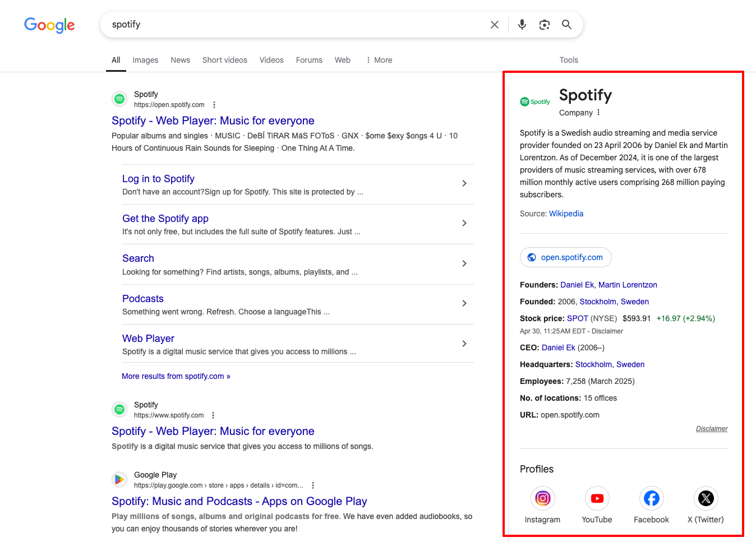Open search by image camera icon
Viewport: 756px width, 542px height.
pyautogui.click(x=545, y=25)
